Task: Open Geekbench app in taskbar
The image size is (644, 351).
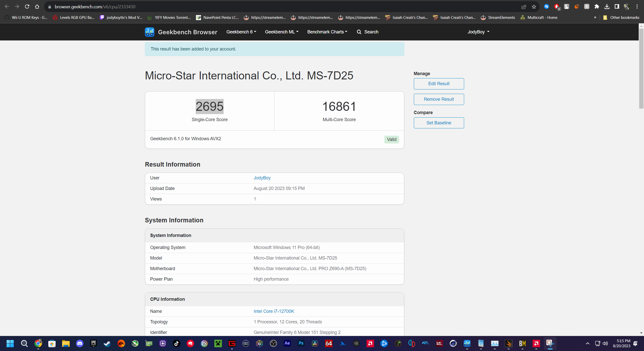Action: point(467,343)
